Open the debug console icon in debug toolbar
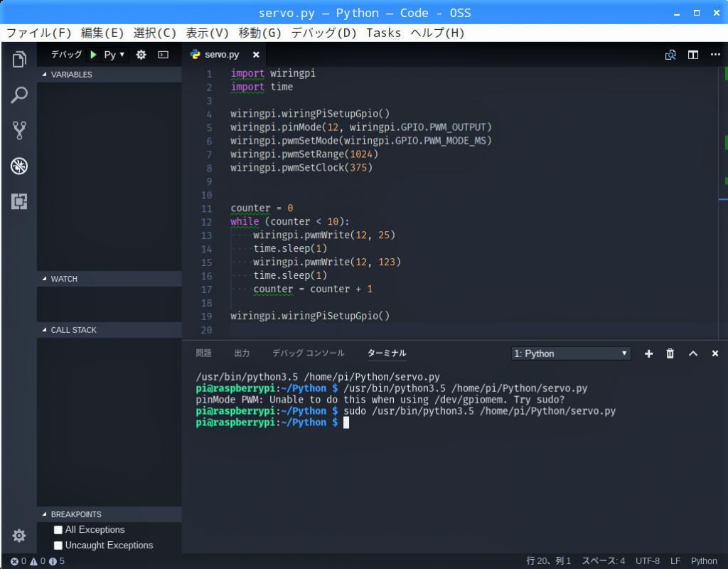Screen dimensions: 728x569 tap(164, 55)
